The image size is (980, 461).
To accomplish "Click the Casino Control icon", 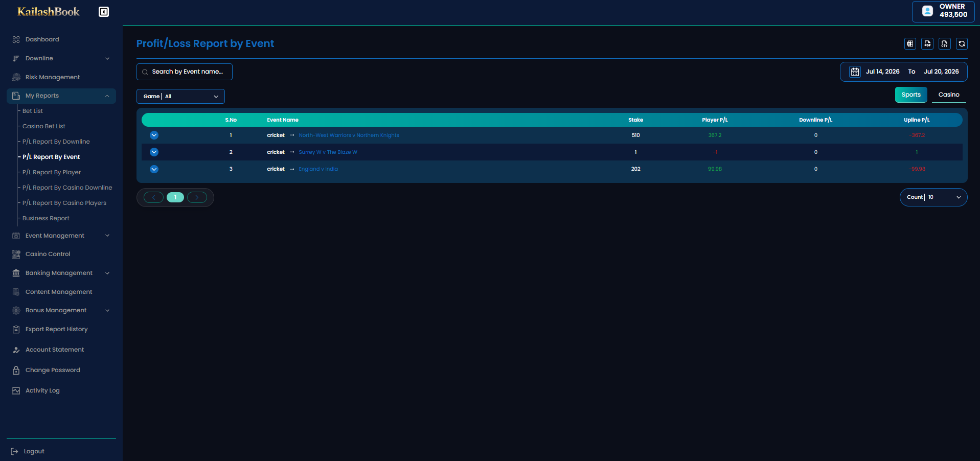I will tap(16, 254).
